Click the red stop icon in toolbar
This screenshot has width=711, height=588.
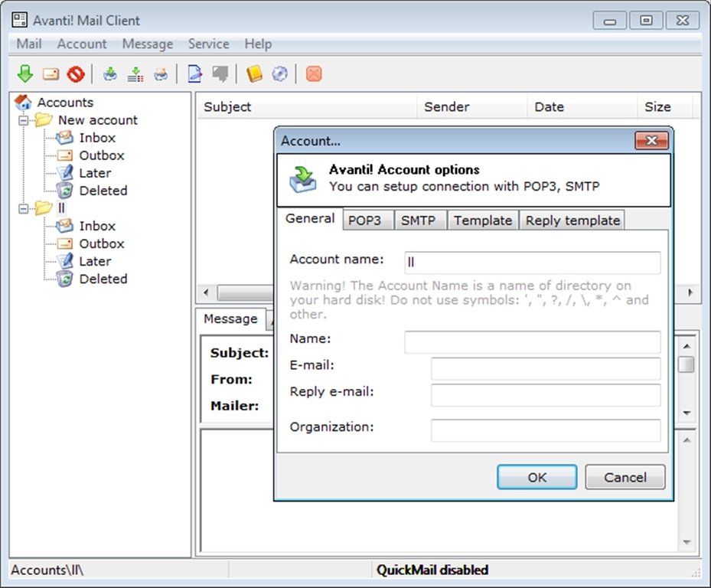[76, 74]
